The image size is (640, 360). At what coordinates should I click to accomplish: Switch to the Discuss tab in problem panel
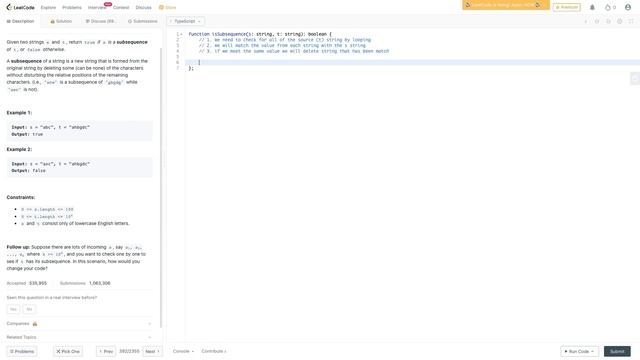pos(100,21)
